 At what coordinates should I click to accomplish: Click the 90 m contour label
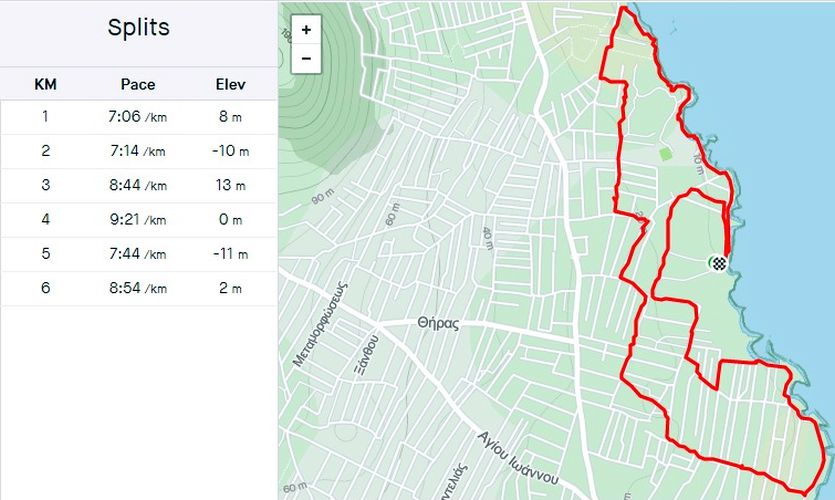pos(323,197)
